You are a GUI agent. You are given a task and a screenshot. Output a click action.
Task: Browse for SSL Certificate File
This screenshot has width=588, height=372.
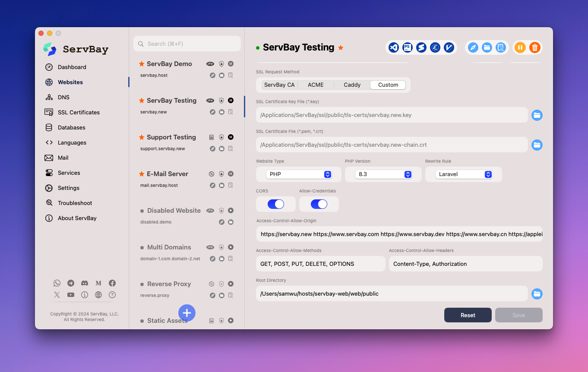point(537,145)
